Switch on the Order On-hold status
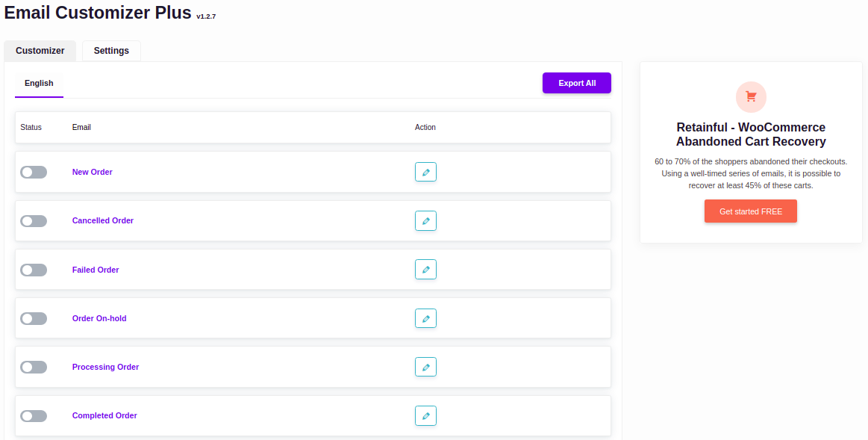This screenshot has width=868, height=440. coord(34,318)
